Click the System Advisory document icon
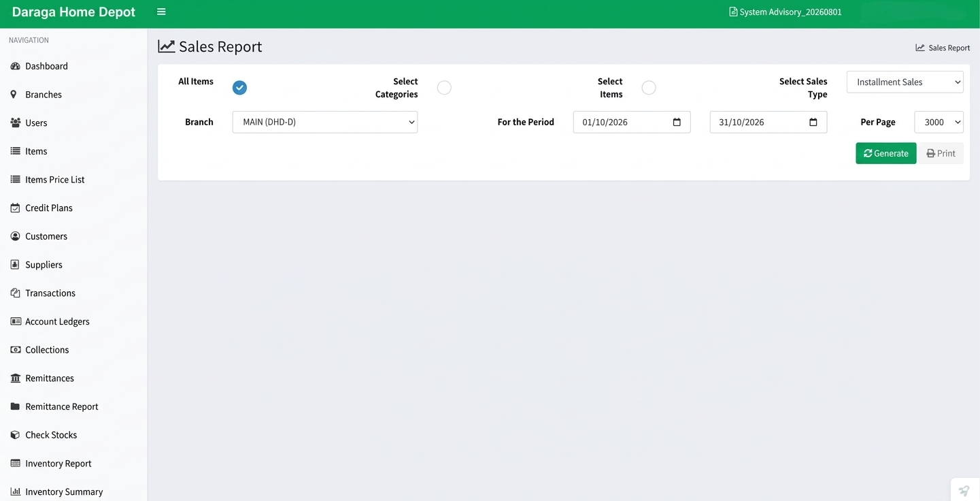Screen dimensions: 980x501 pos(733,12)
